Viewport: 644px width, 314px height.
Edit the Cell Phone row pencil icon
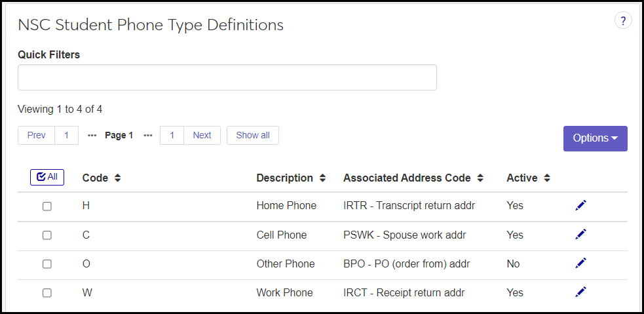(x=580, y=234)
